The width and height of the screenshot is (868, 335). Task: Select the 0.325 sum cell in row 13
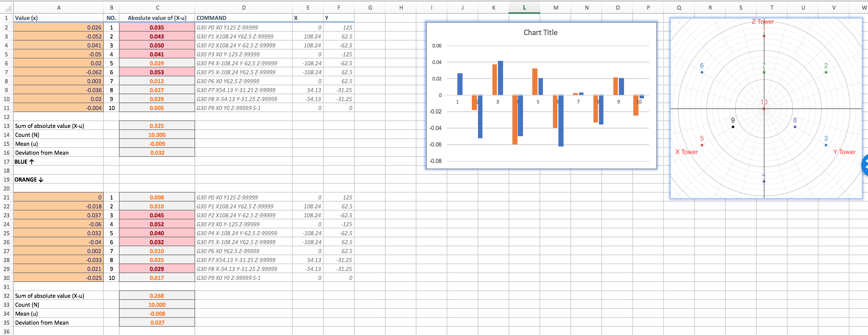pyautogui.click(x=157, y=126)
